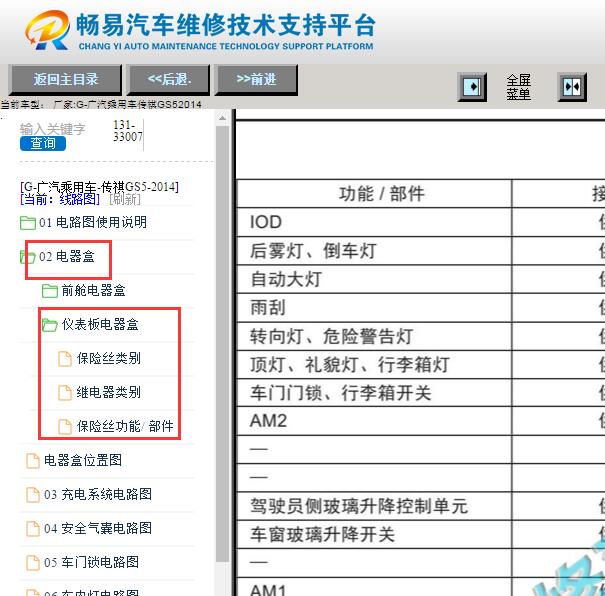This screenshot has width=605, height=596.
Task: Click the G-广汽乘用车-传祺GS5-2014 title text
Action: pos(99,187)
